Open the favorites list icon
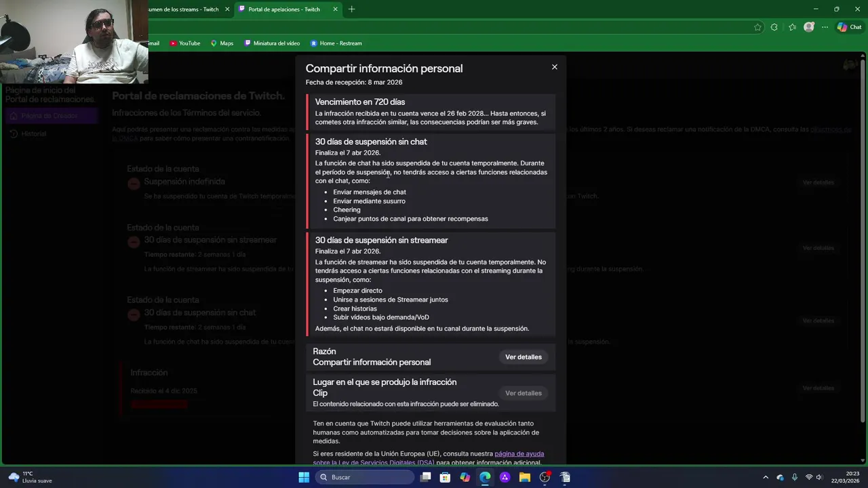 coord(792,27)
